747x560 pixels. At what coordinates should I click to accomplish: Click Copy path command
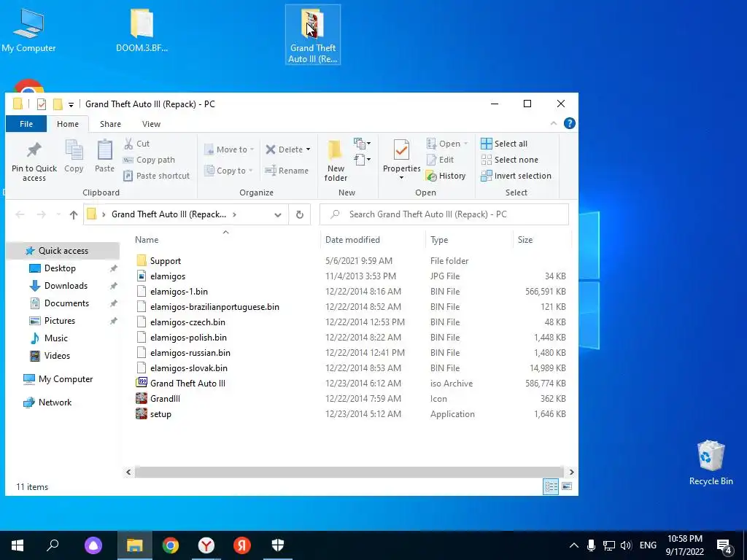[149, 160]
